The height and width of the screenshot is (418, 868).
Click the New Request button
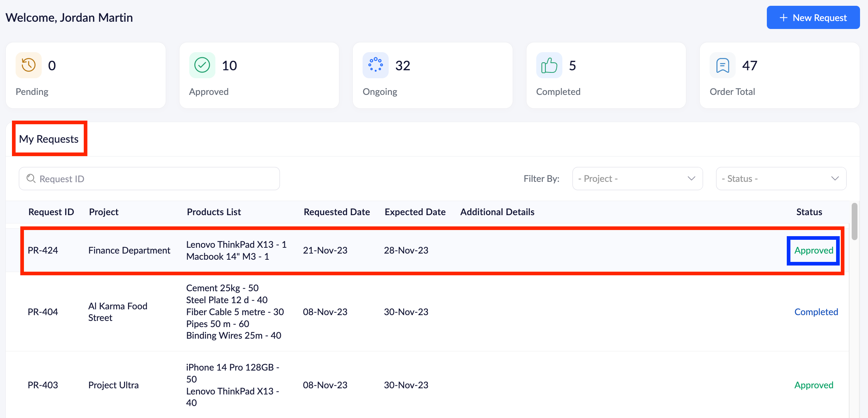(x=813, y=18)
